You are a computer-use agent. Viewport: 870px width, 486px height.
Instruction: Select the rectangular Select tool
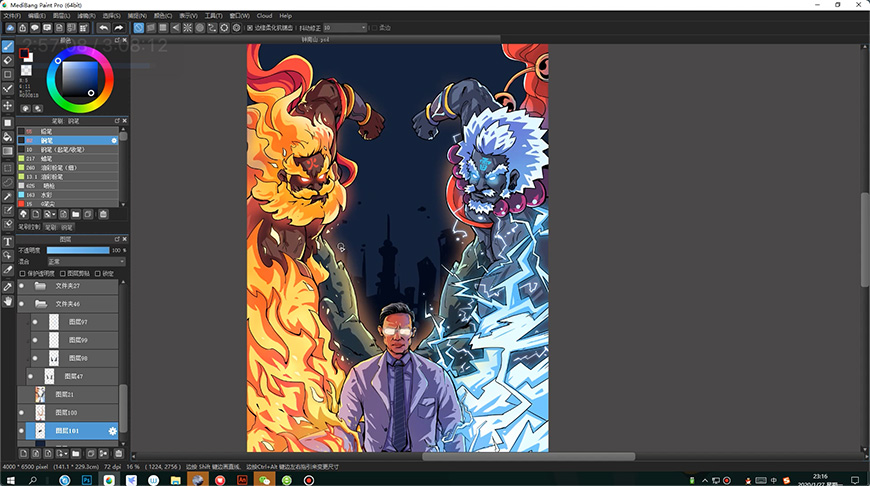point(8,168)
